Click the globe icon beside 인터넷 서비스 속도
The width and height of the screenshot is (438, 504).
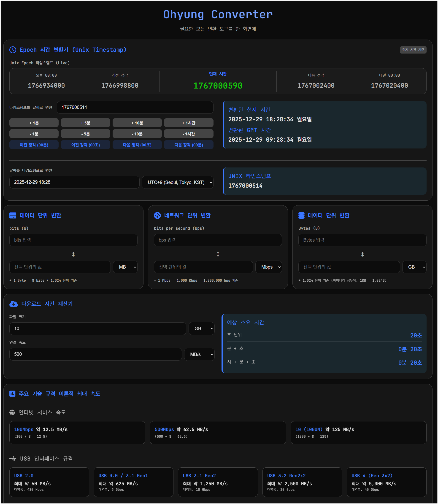click(x=12, y=412)
